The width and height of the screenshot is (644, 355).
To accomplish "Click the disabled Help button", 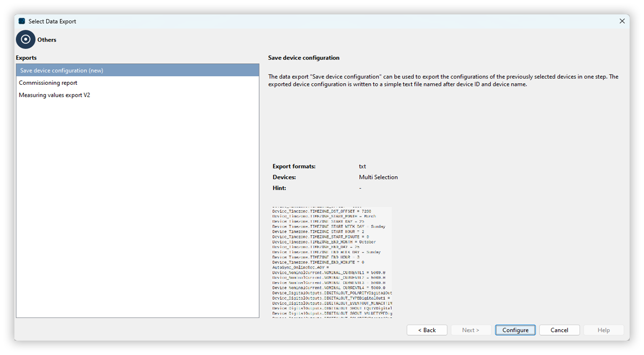I will (603, 330).
